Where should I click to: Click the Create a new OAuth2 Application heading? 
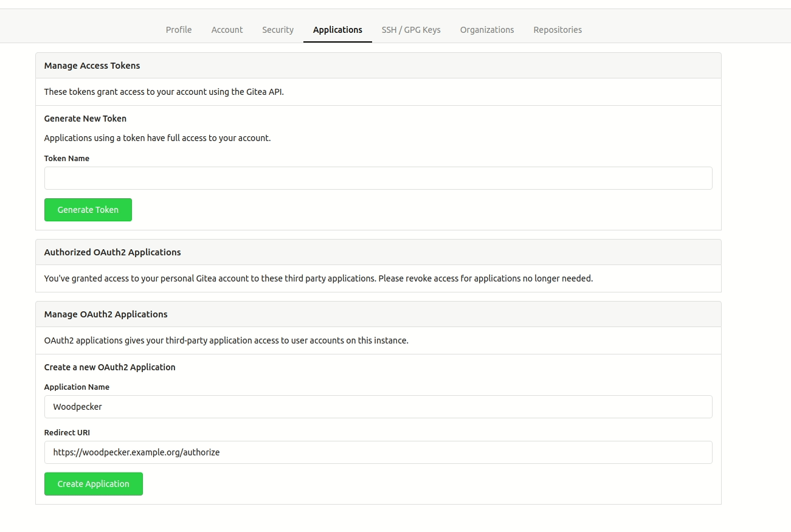(x=109, y=367)
